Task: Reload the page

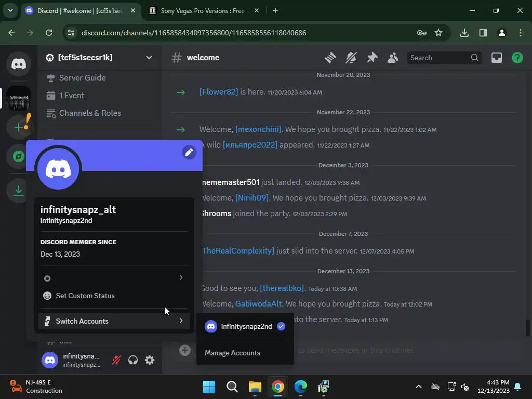Action: tap(49, 33)
